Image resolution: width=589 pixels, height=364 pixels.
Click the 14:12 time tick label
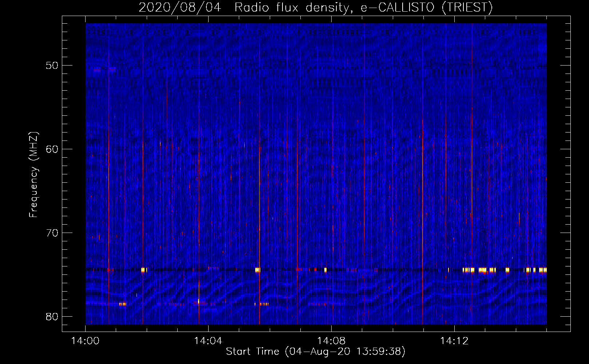[454, 341]
